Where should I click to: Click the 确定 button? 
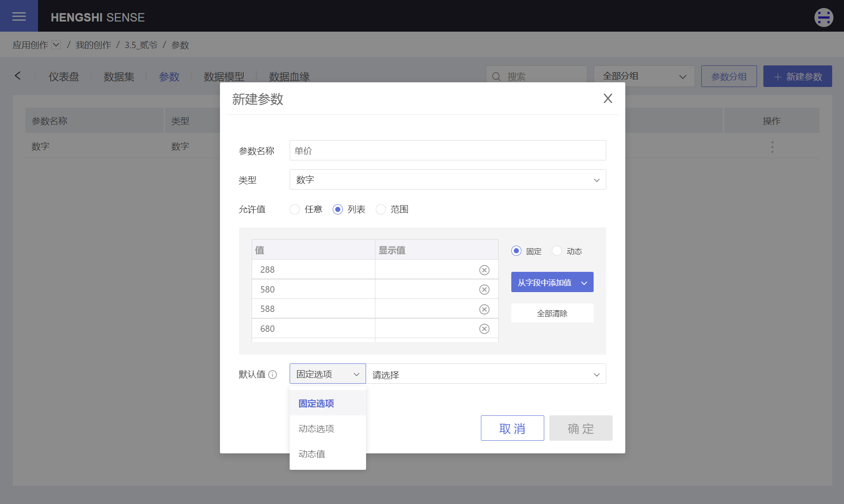[x=581, y=428]
